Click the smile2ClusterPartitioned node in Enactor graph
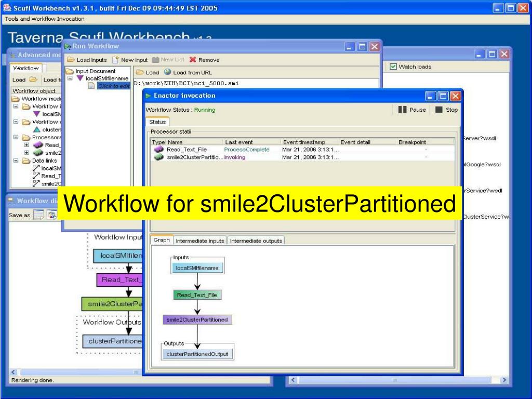Screen dimensions: 532x399 (197, 320)
